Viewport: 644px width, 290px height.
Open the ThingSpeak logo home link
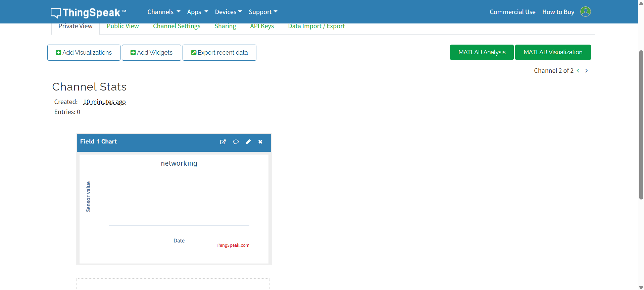[x=88, y=12]
